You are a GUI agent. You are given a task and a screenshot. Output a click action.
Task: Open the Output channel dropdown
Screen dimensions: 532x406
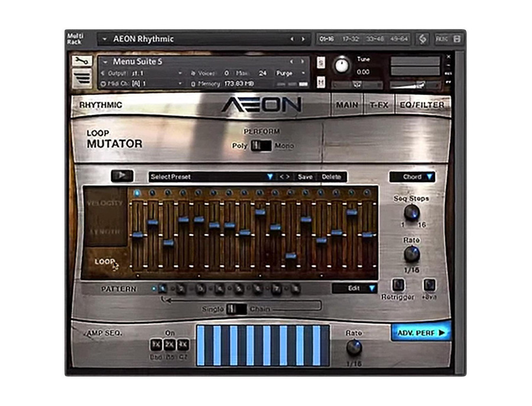[180, 73]
